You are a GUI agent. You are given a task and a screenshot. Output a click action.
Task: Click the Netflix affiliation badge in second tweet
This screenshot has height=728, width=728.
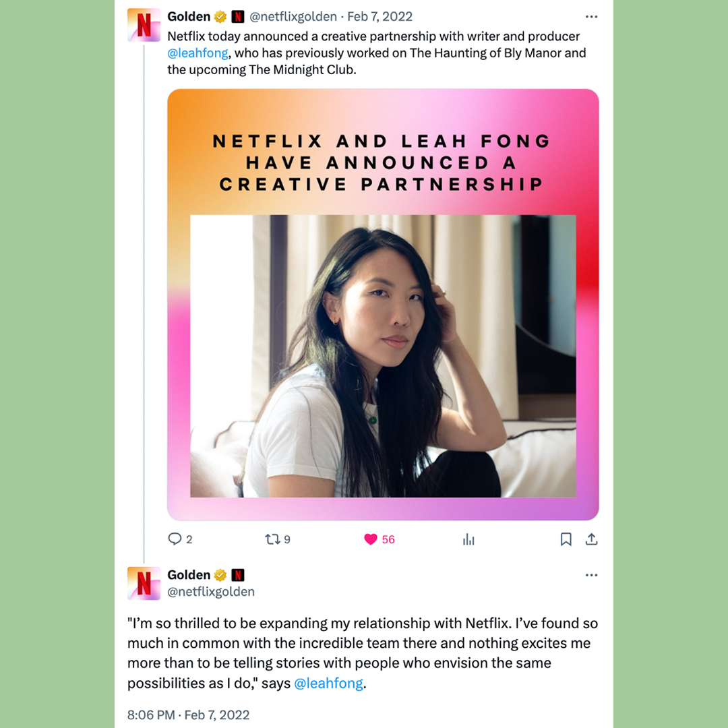pos(238,575)
